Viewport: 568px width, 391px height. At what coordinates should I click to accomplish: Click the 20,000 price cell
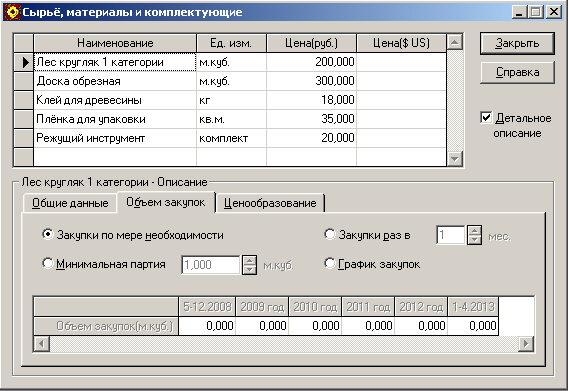311,138
